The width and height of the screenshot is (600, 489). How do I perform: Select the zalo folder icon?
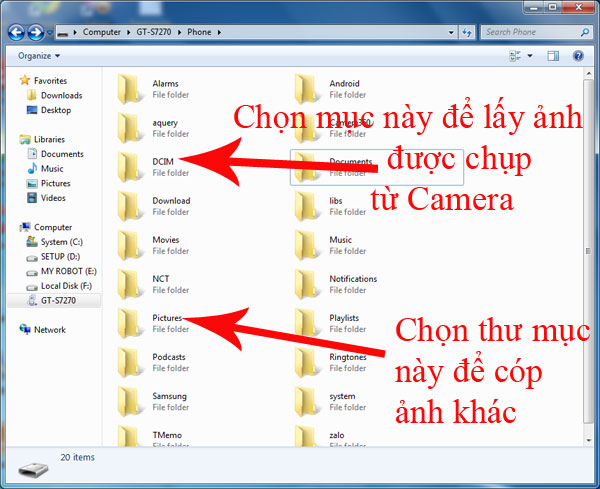coord(305,436)
